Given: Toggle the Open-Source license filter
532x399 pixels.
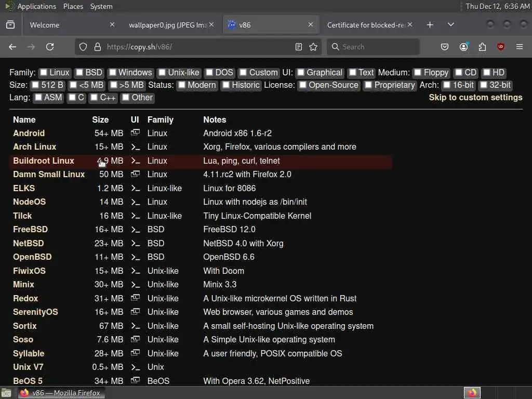Looking at the screenshot, I should point(303,85).
